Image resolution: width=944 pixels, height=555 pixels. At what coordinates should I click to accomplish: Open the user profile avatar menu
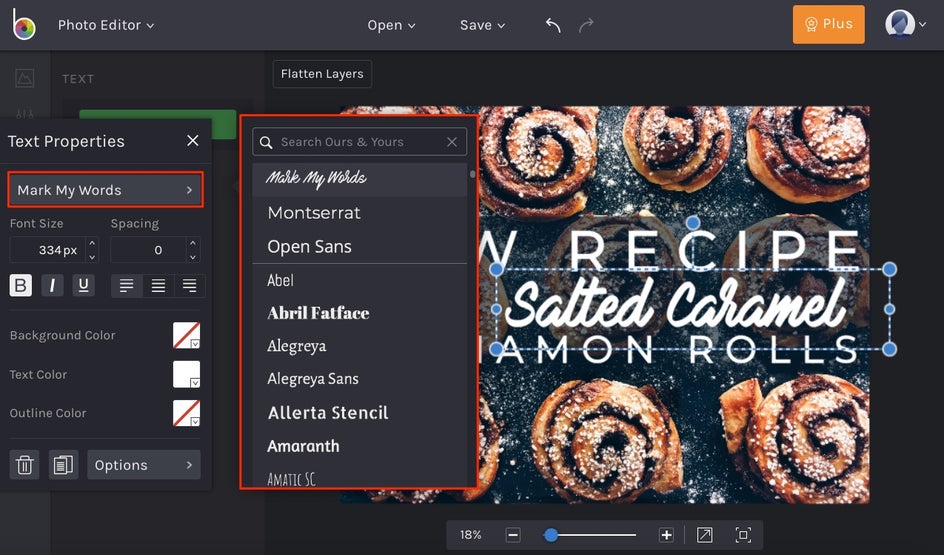905,24
